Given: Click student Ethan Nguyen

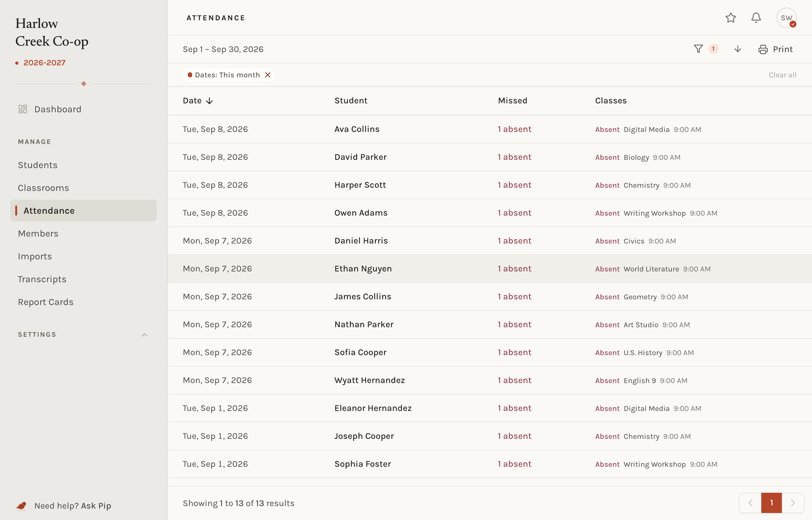Looking at the screenshot, I should coord(363,269).
